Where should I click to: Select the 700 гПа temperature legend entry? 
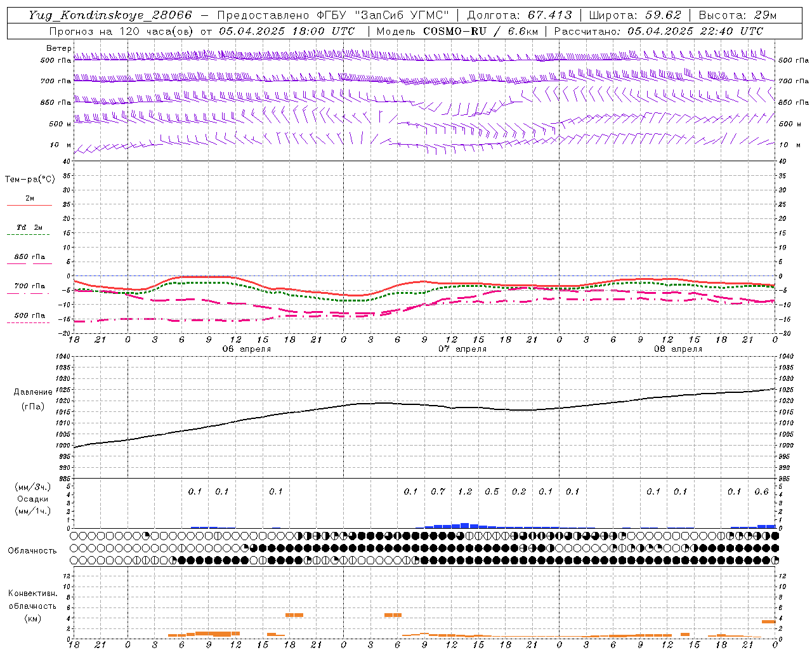click(x=30, y=286)
